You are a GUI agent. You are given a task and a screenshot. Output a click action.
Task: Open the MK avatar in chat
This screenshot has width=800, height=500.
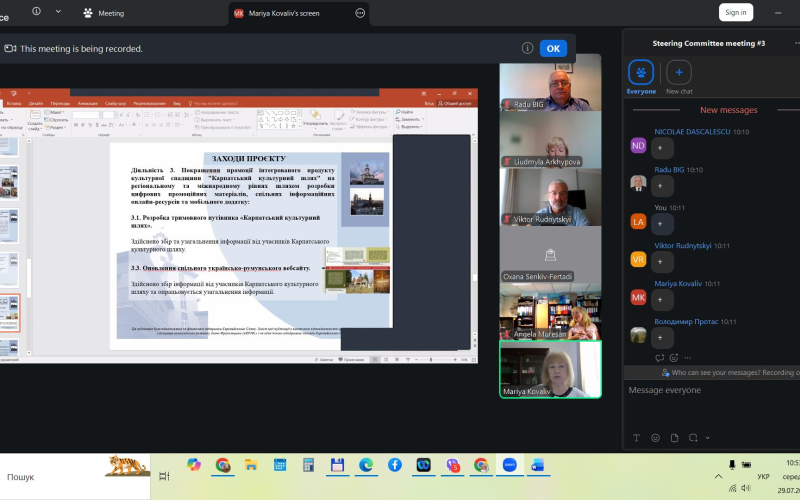point(638,297)
